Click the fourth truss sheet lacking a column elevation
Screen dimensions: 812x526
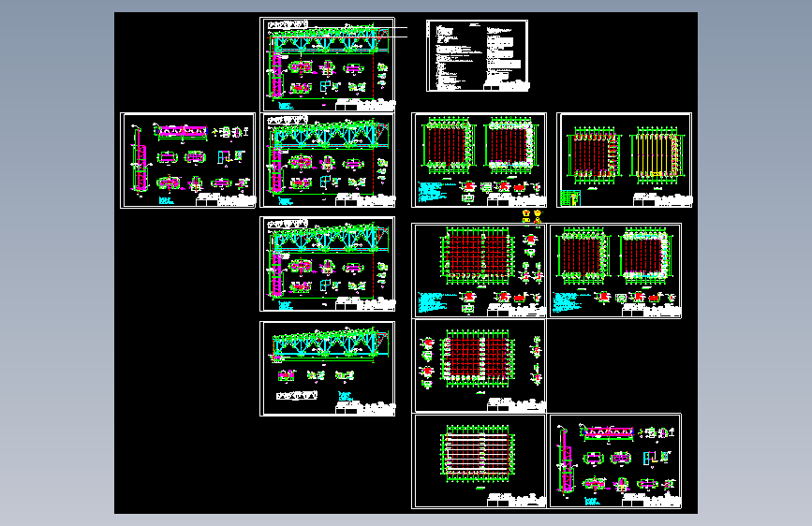point(327,369)
